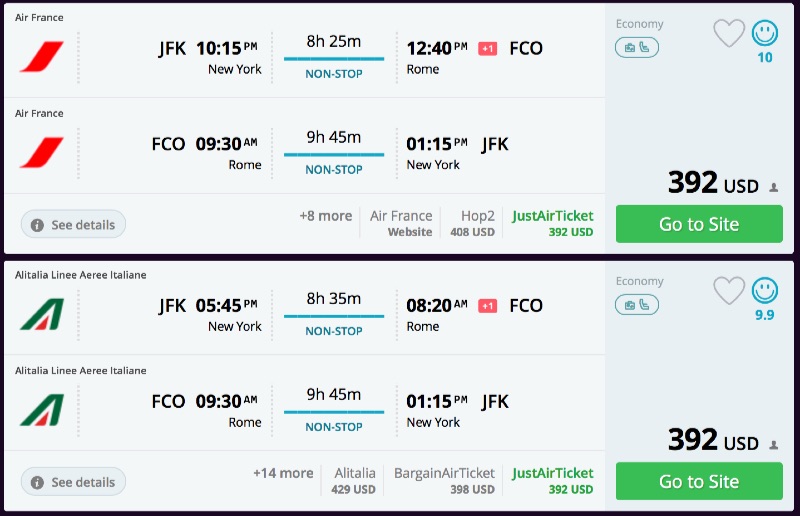Screen dimensions: 800x516
Task: Favorite the Alitalia flight with heart icon
Action: point(729,291)
